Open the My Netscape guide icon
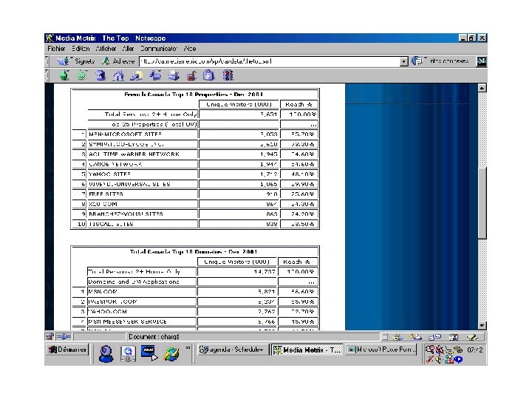532x399 pixels. [155, 75]
